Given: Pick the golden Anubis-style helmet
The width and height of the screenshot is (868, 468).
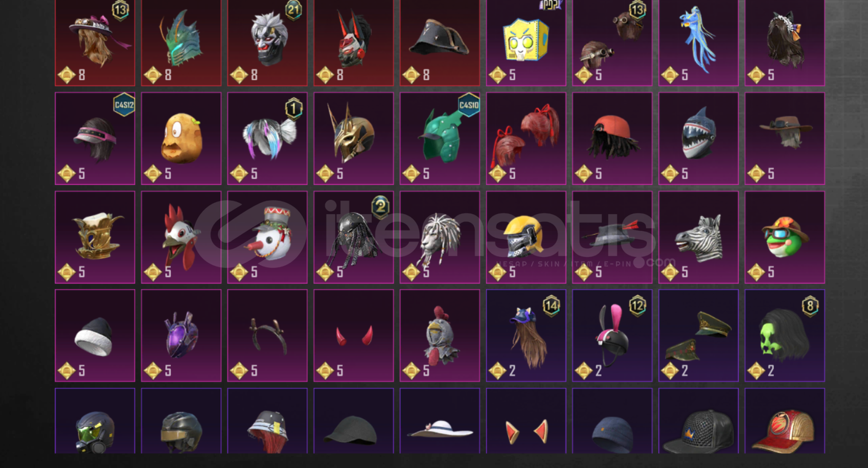Looking at the screenshot, I should click(x=354, y=138).
